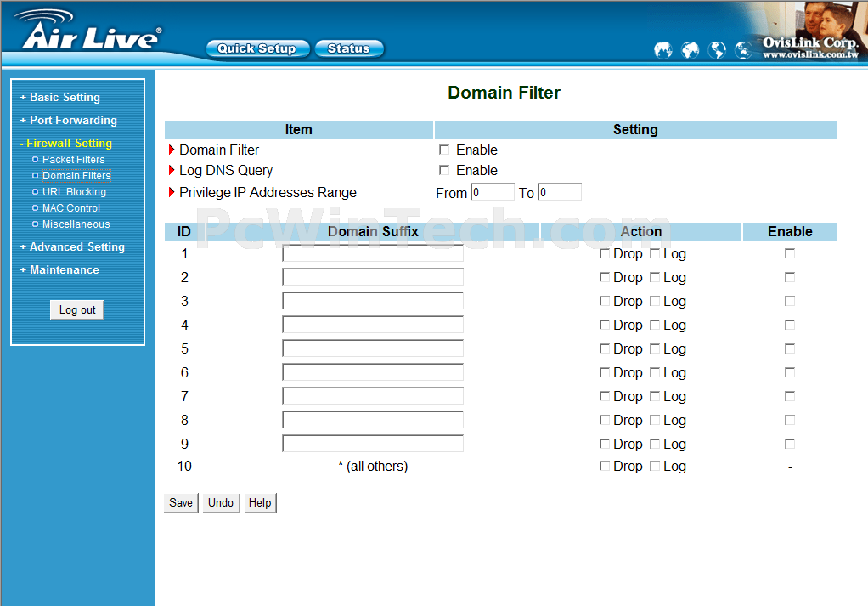Viewport: 868px width, 606px height.
Task: Open the Status tab
Action: pyautogui.click(x=349, y=48)
